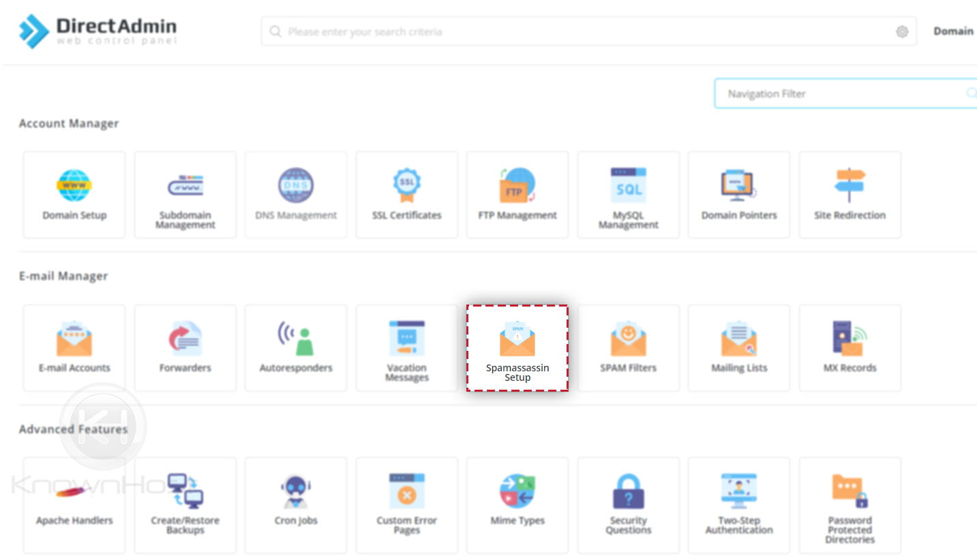Viewport: 977px width, 560px height.
Task: Open the Mailing Lists manager
Action: (738, 347)
